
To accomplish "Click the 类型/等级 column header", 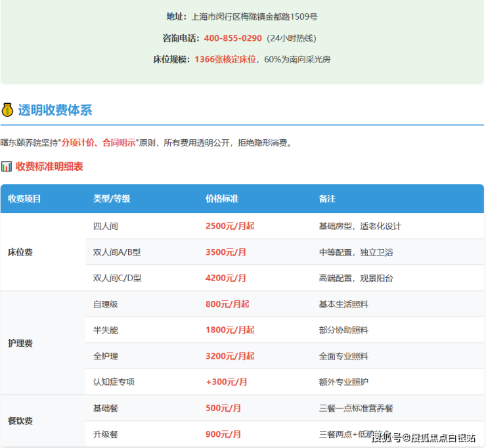I will point(112,198).
